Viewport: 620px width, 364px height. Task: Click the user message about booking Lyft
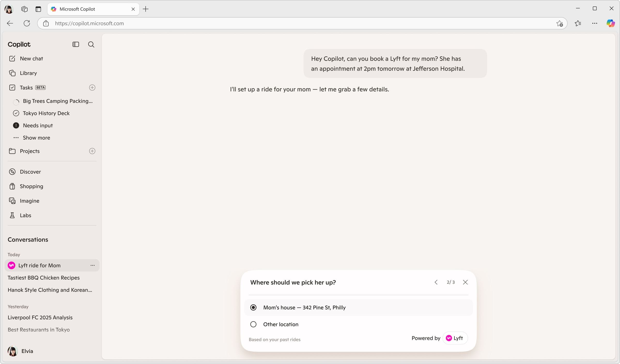395,64
